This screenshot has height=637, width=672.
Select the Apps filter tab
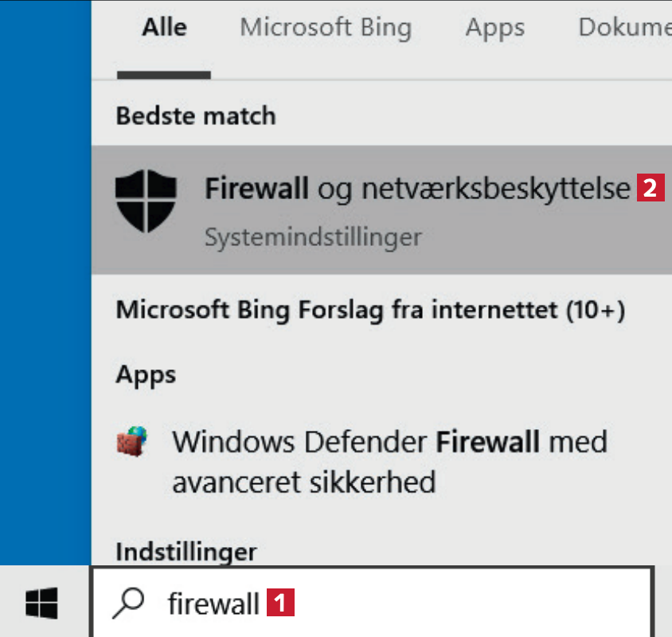point(495,28)
